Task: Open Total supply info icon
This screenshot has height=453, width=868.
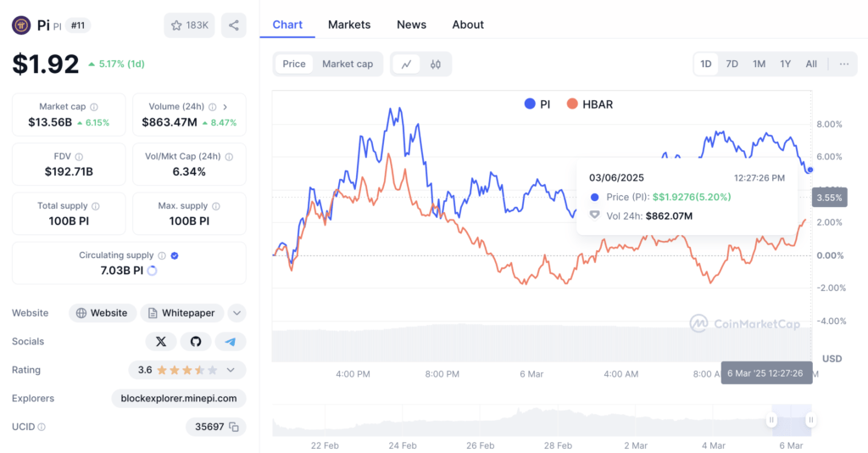Action: coord(96,206)
